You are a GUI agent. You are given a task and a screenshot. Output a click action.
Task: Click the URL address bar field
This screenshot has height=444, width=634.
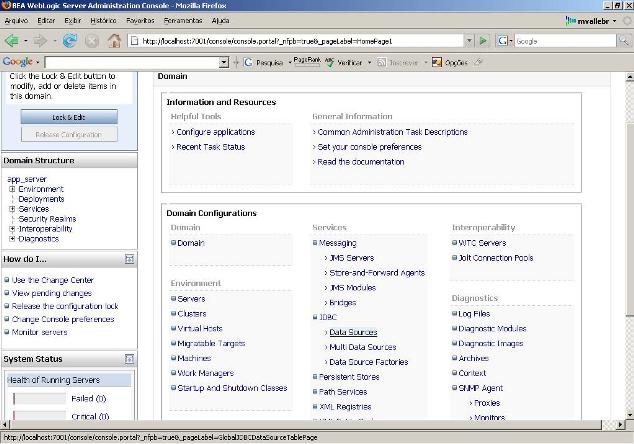pyautogui.click(x=300, y=41)
